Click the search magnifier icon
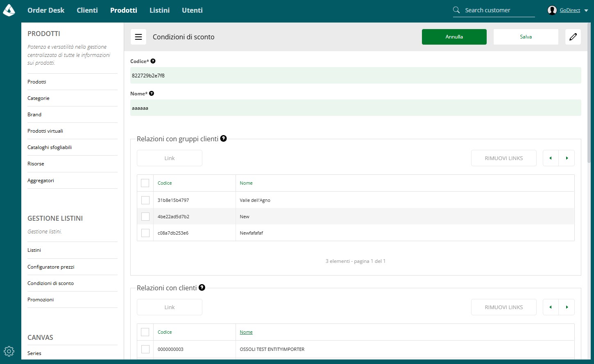This screenshot has height=364, width=594. (456, 10)
